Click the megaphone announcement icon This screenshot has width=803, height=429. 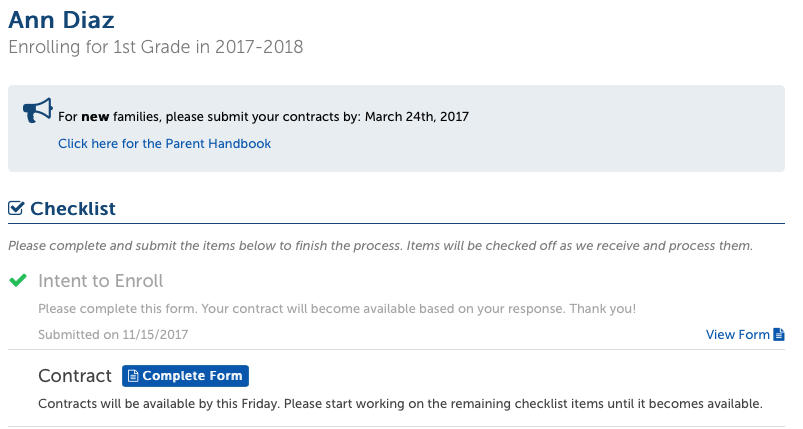(x=37, y=110)
